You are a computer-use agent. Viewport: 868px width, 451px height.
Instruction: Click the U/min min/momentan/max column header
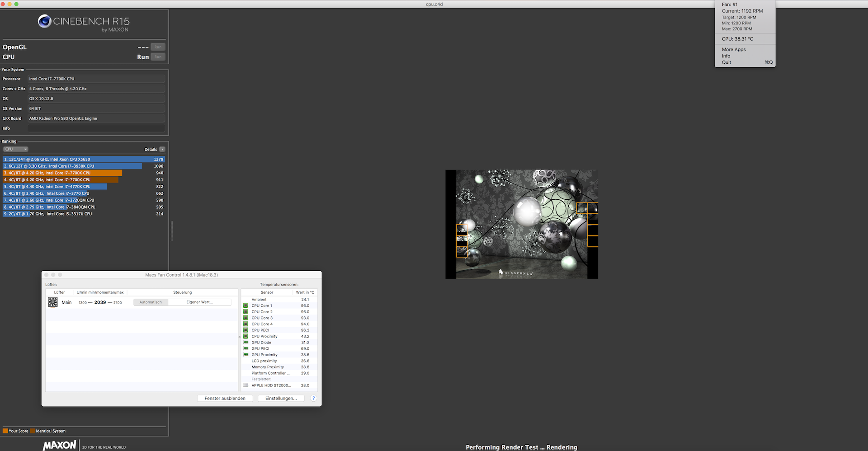pyautogui.click(x=100, y=292)
